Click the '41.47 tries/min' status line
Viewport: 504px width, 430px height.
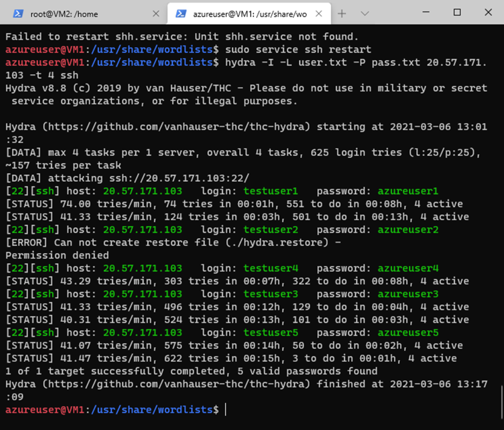(231, 358)
